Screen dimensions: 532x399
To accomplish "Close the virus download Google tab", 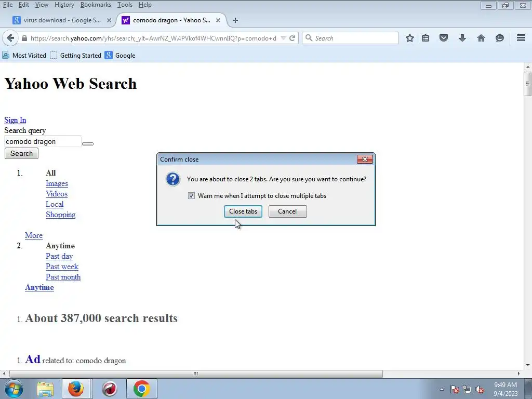I will 109,20.
